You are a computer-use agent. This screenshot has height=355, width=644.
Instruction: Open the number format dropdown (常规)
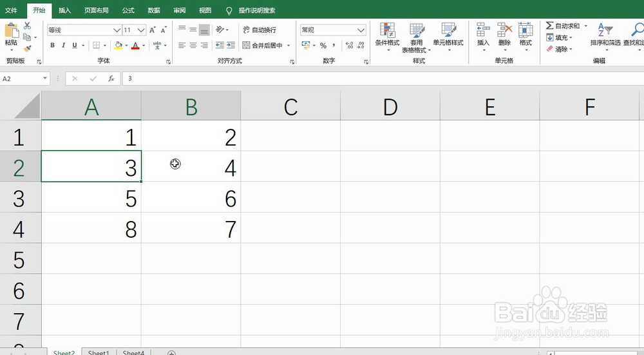(361, 30)
